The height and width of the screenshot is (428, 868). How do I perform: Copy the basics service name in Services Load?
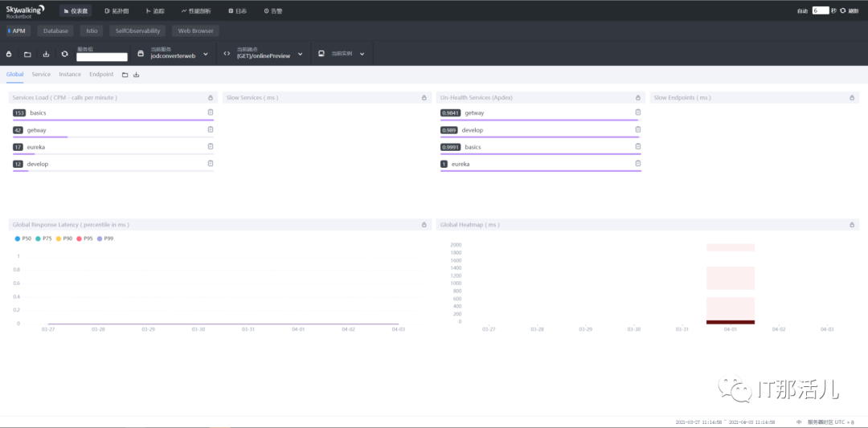point(211,112)
